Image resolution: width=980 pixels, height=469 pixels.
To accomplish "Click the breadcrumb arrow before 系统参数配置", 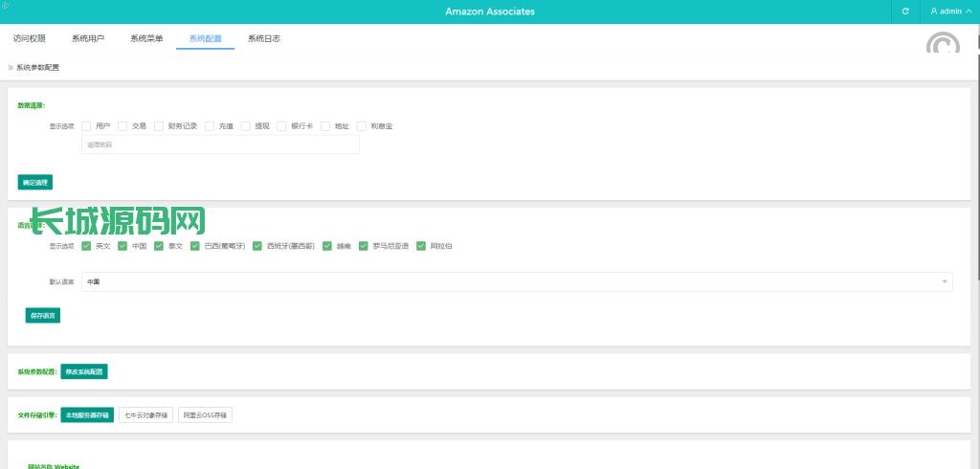I will click(x=11, y=68).
